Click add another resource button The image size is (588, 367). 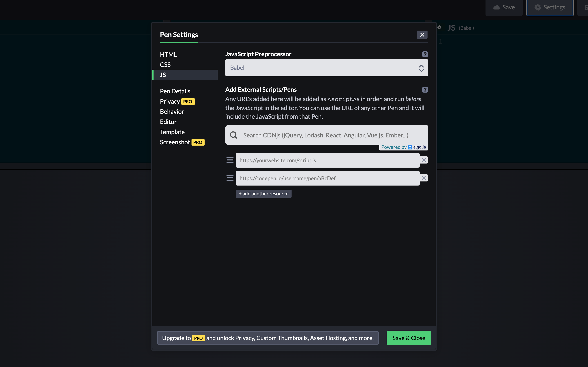pos(263,193)
